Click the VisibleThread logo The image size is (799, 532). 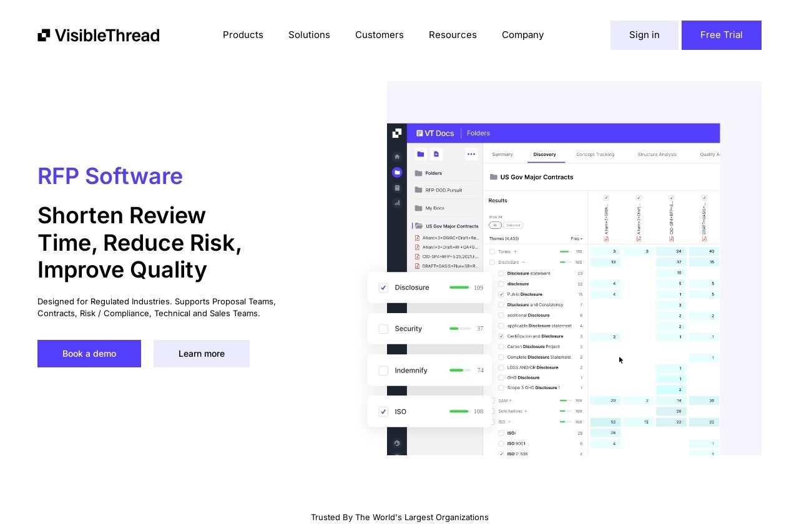(x=99, y=35)
